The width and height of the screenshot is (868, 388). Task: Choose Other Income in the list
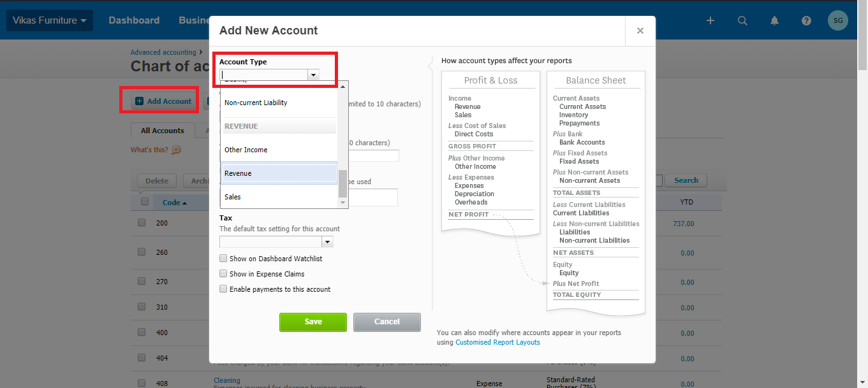pyautogui.click(x=279, y=150)
